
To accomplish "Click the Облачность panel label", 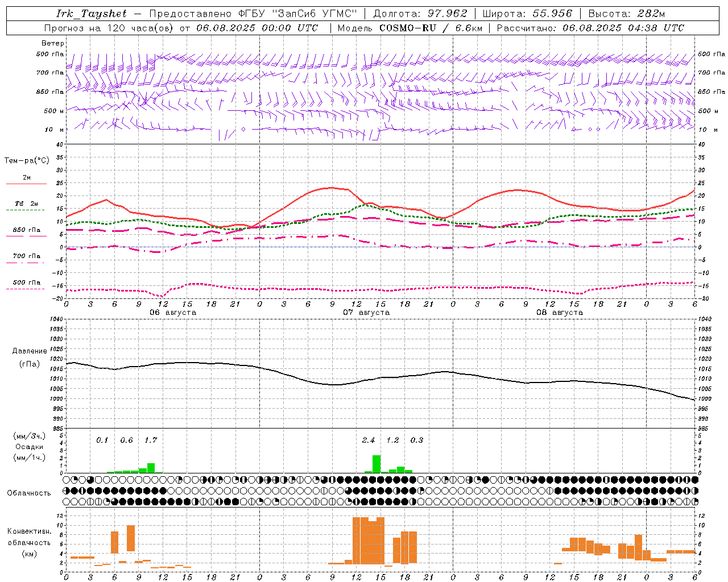I will pos(29,493).
